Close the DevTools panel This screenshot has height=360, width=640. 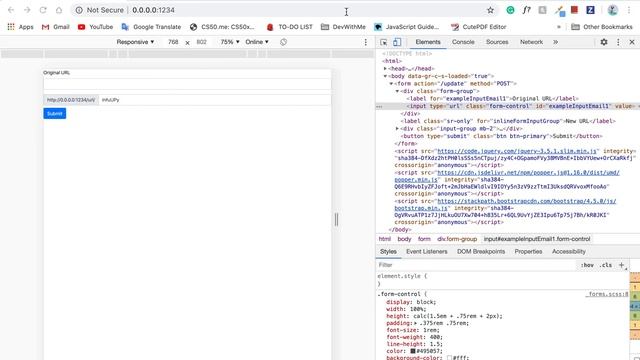(632, 42)
